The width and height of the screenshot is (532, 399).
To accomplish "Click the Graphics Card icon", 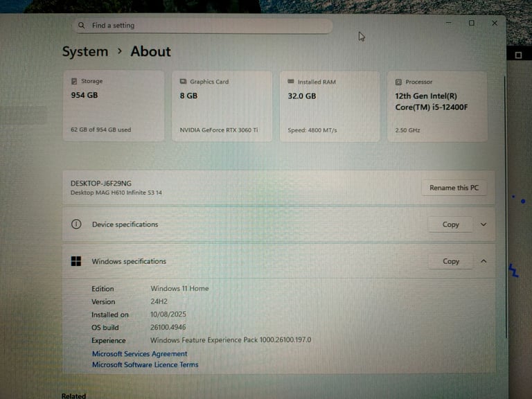I will [183, 82].
